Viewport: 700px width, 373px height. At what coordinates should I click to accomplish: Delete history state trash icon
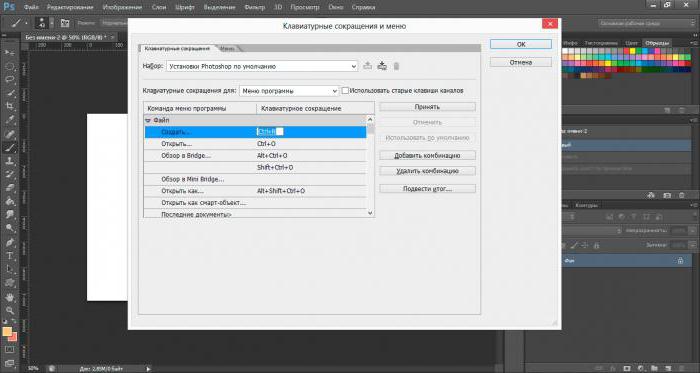tap(682, 195)
